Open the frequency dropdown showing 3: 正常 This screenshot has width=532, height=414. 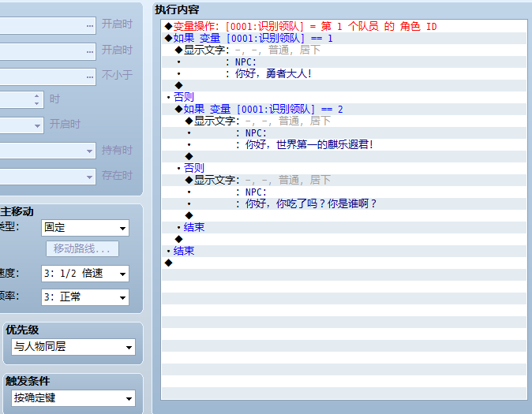[84, 297]
